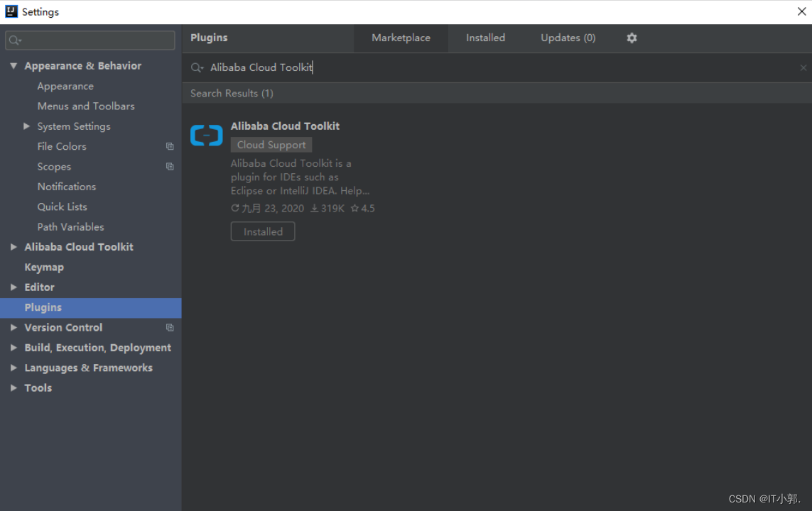Switch to the Installed tab
The image size is (812, 511).
(485, 38)
